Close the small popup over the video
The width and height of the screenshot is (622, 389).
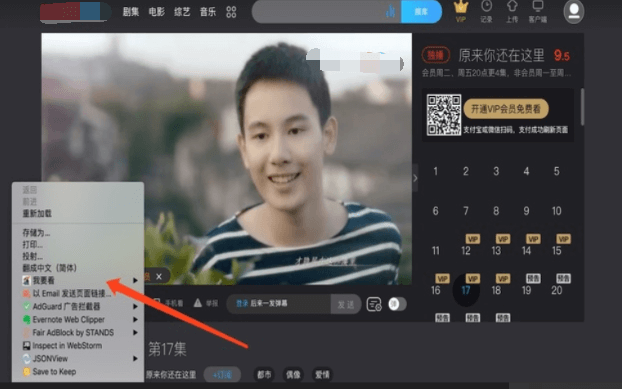159,276
